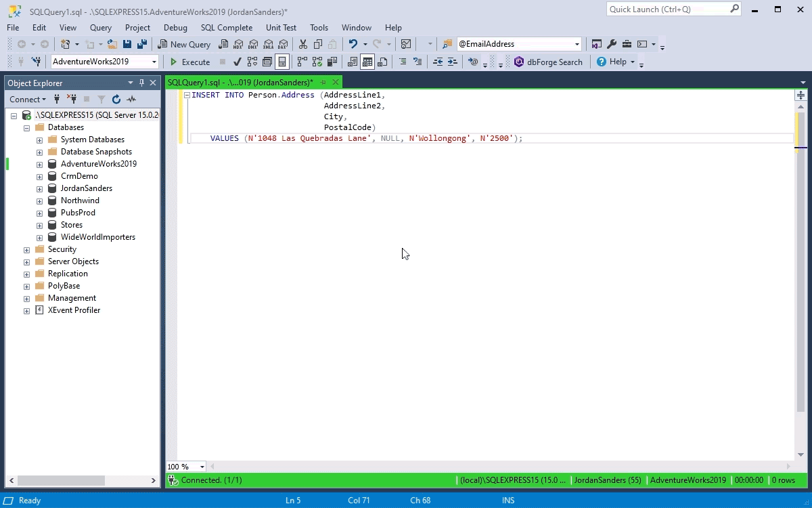Viewport: 812px width, 508px height.
Task: Open the SQL Complete menu
Action: coord(226,28)
